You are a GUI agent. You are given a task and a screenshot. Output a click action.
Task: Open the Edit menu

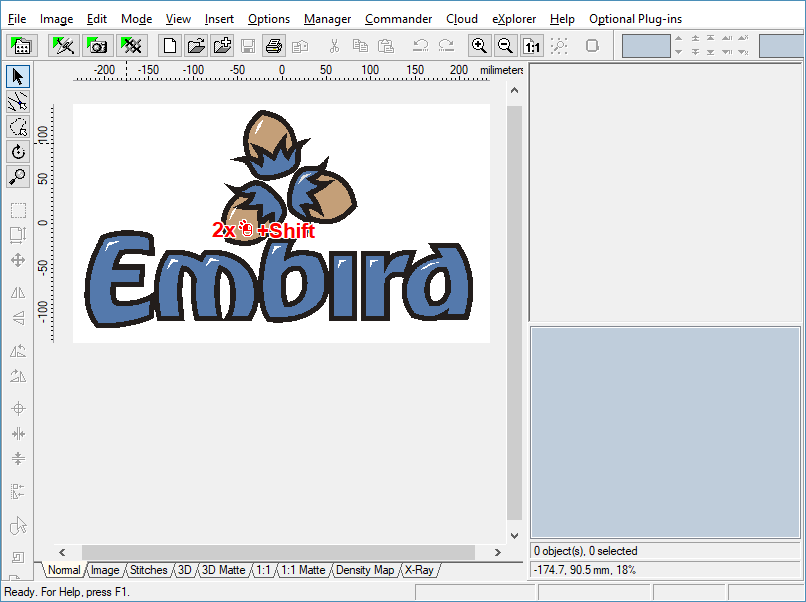tap(97, 19)
